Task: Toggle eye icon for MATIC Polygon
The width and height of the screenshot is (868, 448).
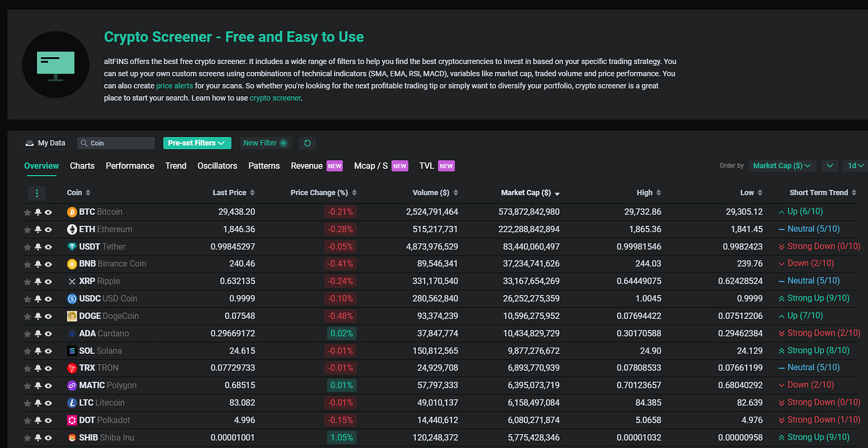Action: [x=48, y=386]
